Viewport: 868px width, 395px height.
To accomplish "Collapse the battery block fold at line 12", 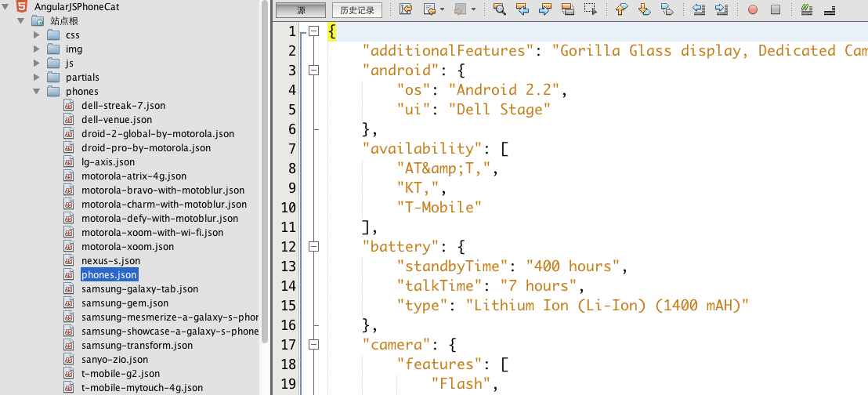I will pyautogui.click(x=314, y=247).
